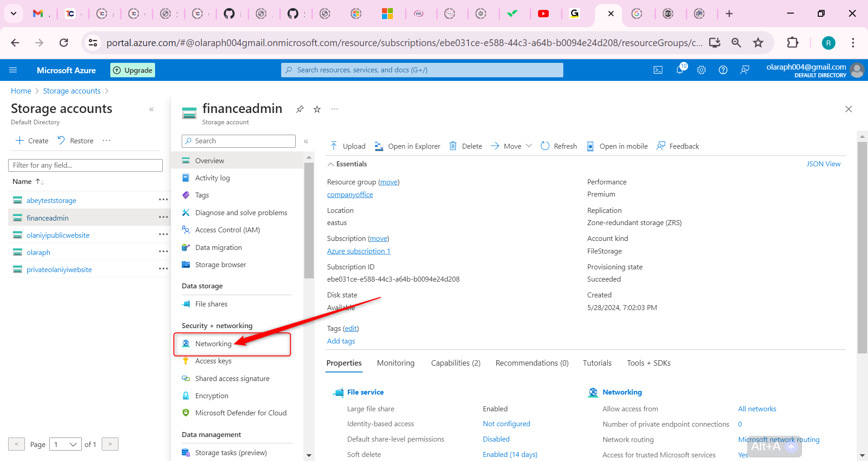Click the Storage accounts breadcrumb chevron
Image resolution: width=868 pixels, height=461 pixels.
107,91
